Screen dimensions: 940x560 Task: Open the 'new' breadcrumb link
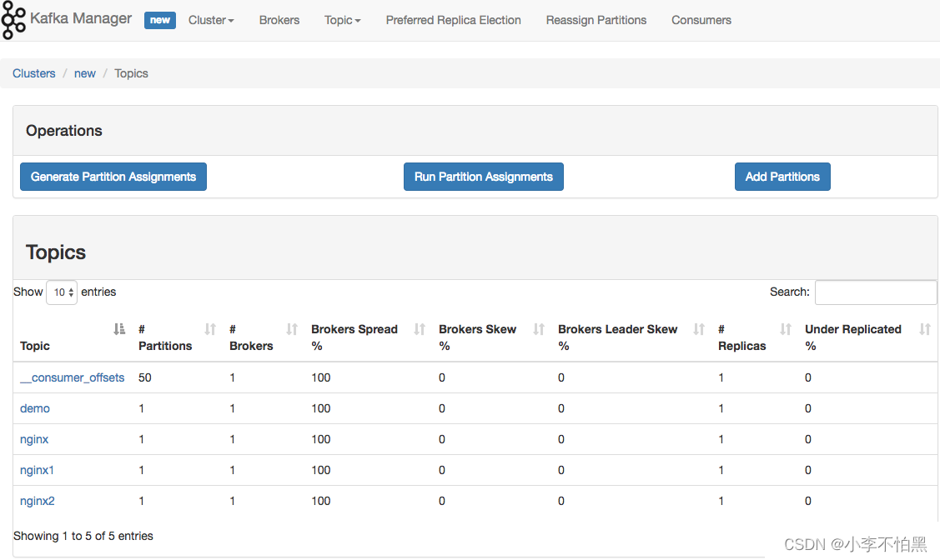click(84, 73)
